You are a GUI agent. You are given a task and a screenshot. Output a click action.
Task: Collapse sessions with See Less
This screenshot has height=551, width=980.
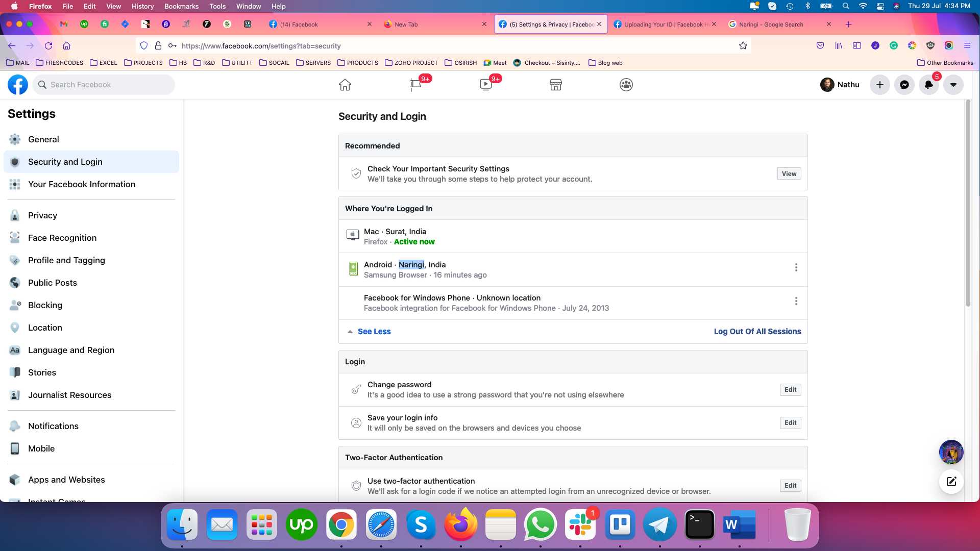(x=374, y=332)
